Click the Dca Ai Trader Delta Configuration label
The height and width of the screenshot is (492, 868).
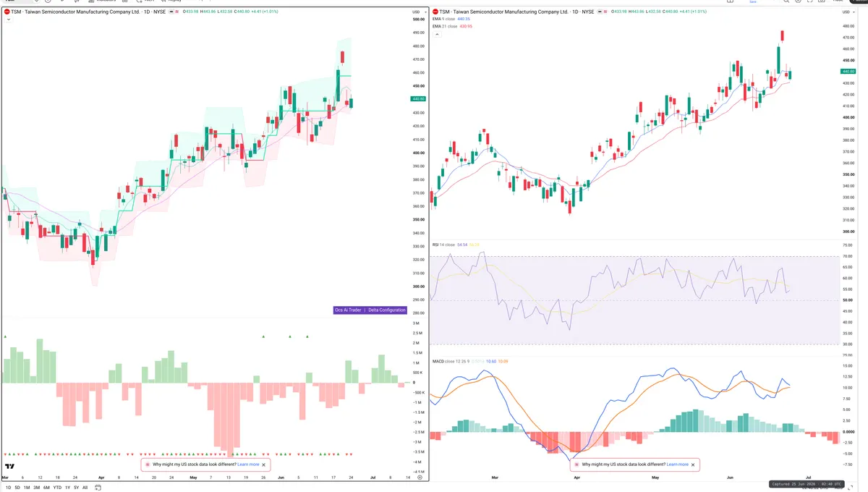click(x=369, y=310)
